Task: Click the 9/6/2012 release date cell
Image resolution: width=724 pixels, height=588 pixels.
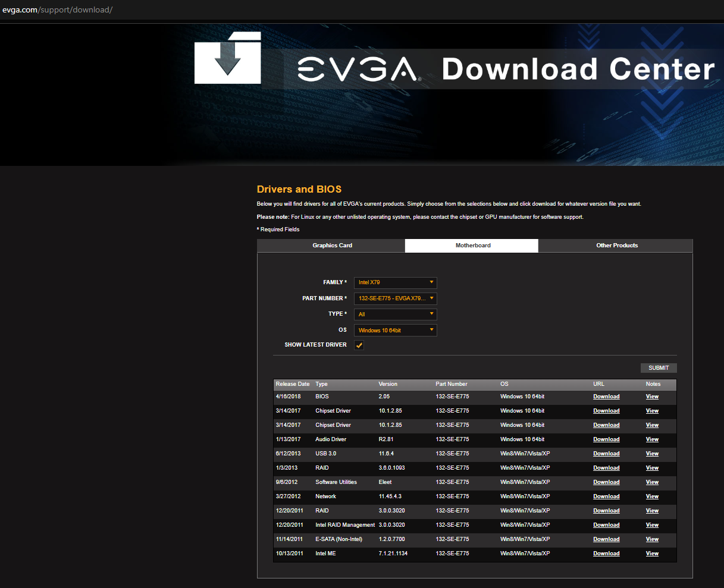Action: click(x=287, y=482)
